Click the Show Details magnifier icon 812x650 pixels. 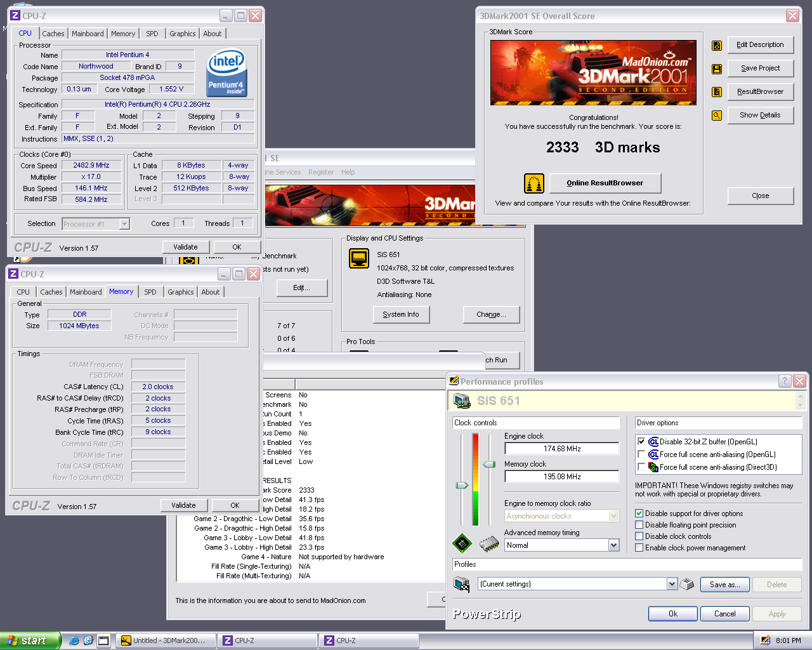[x=717, y=116]
